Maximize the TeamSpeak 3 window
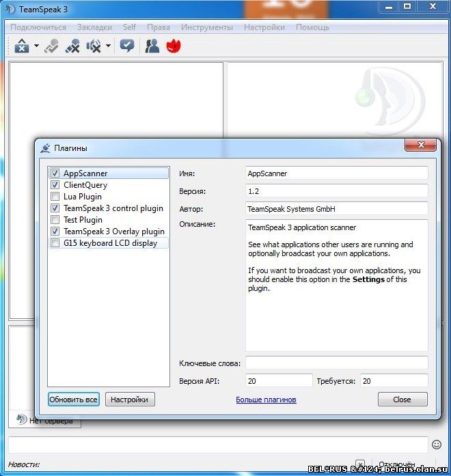This screenshot has height=476, width=451. (x=407, y=7)
